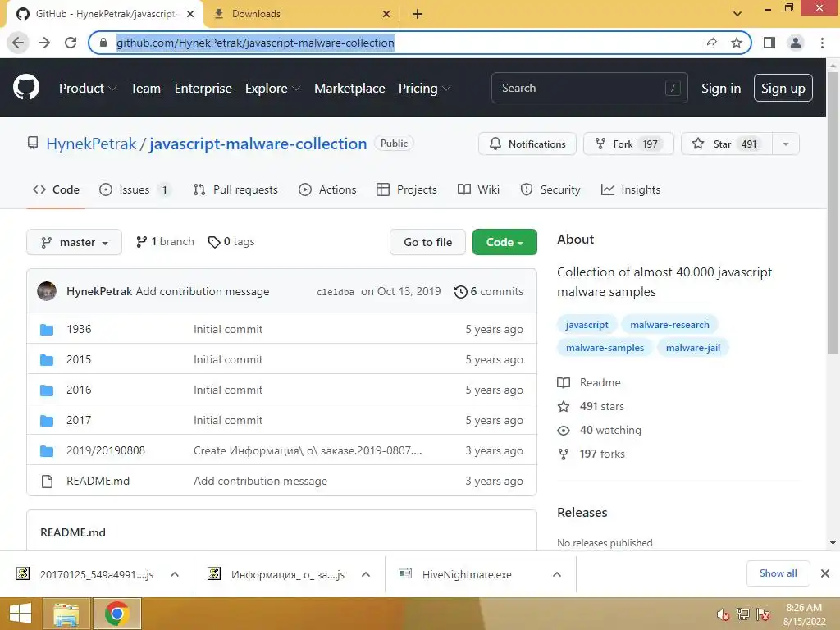
Task: Click the Sign in link
Action: [x=721, y=89]
